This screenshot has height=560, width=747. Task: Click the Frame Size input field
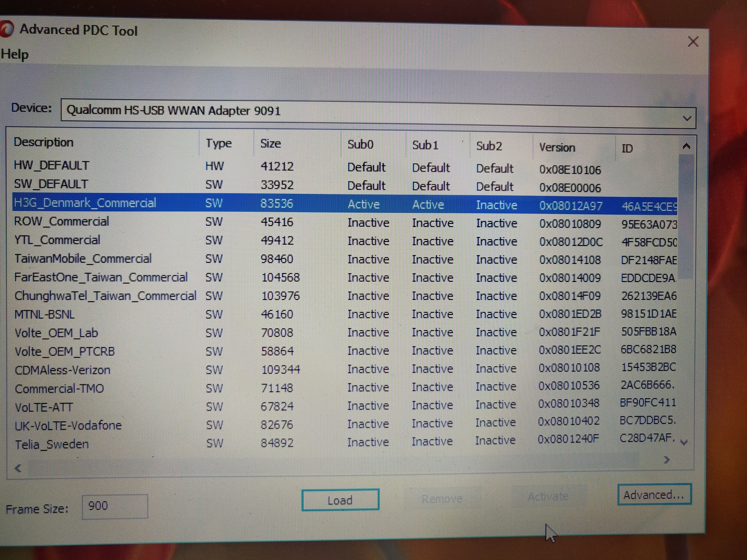click(115, 506)
